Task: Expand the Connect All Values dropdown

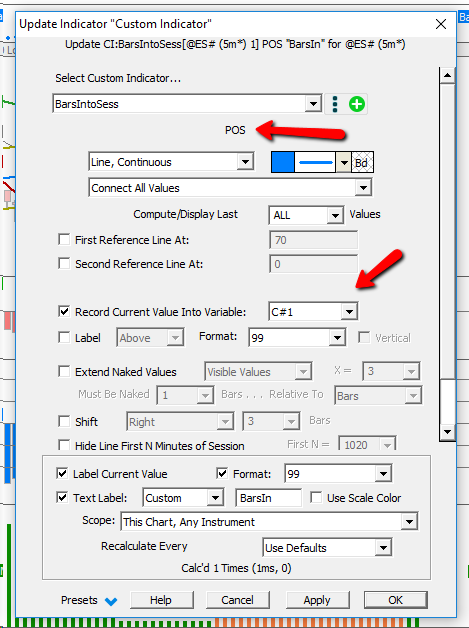Action: pyautogui.click(x=363, y=188)
